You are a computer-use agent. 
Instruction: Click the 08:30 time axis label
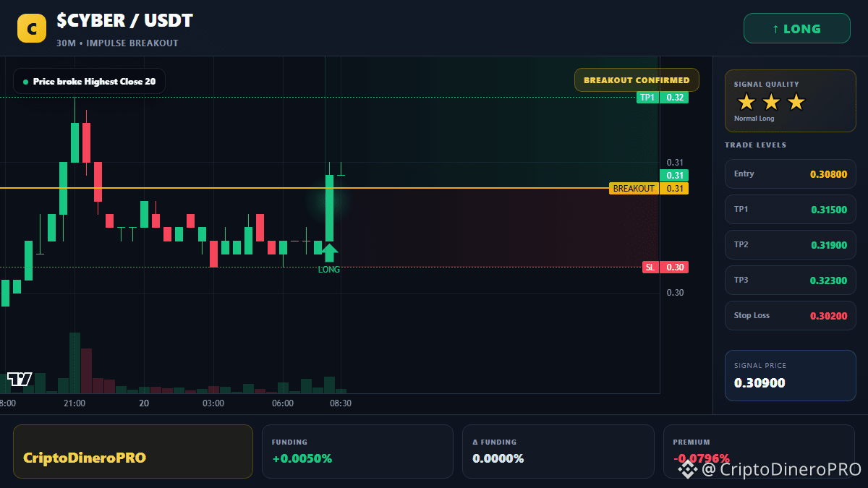341,403
